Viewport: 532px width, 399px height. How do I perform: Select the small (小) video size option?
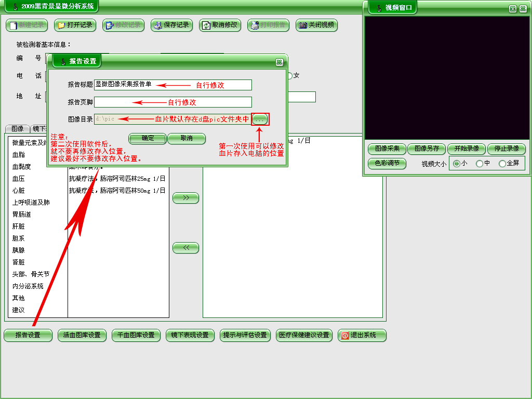tap(457, 164)
